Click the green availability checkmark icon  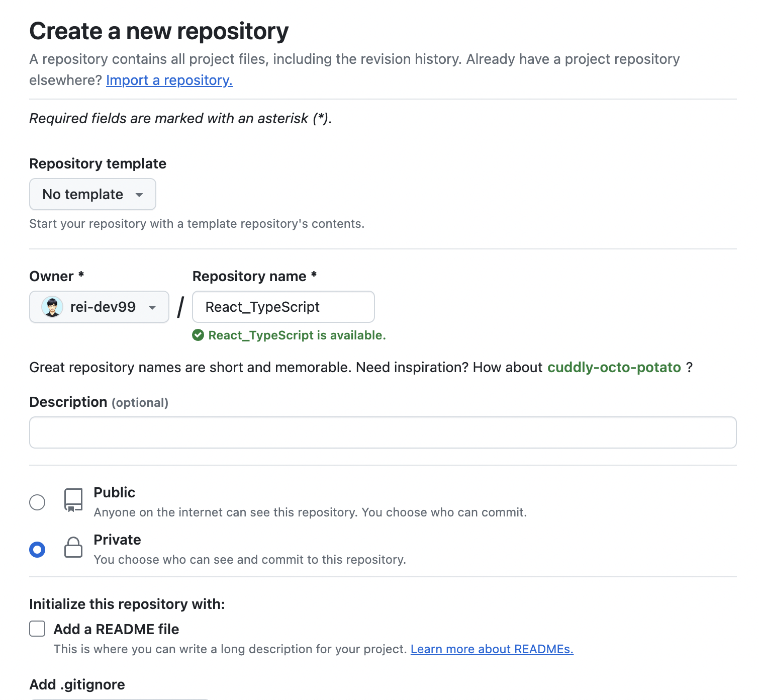198,335
